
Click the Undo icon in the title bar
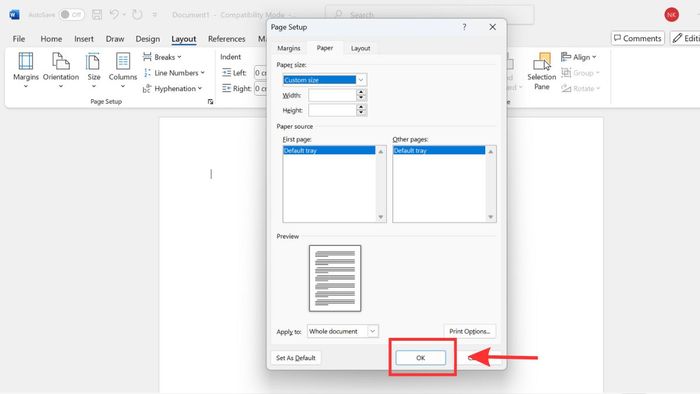[114, 15]
